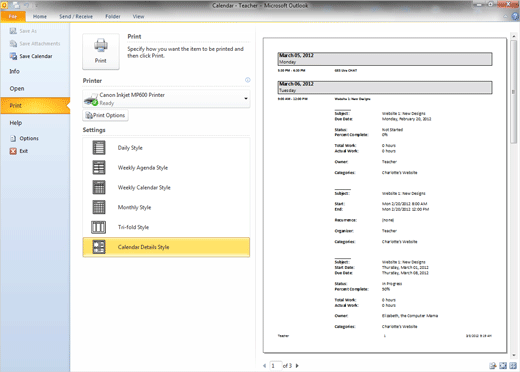Click the Help question mark icon

tap(515, 16)
